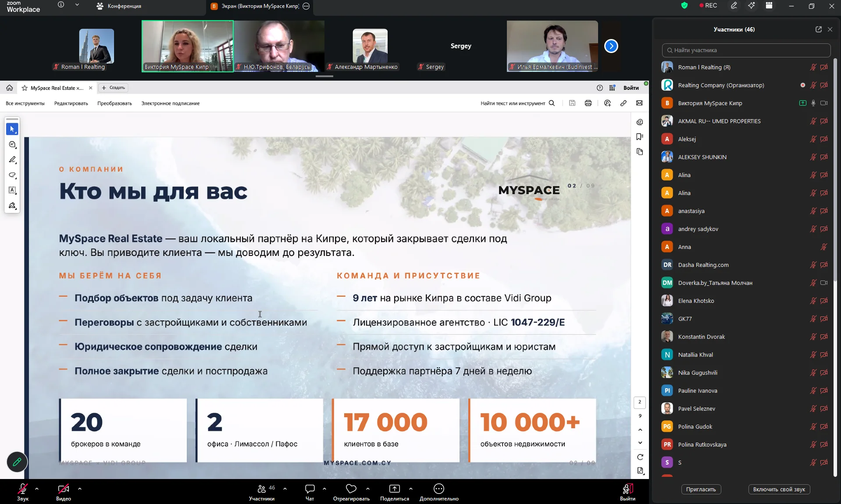
Task: Expand video options arrow next to Видео
Action: pyautogui.click(x=80, y=488)
